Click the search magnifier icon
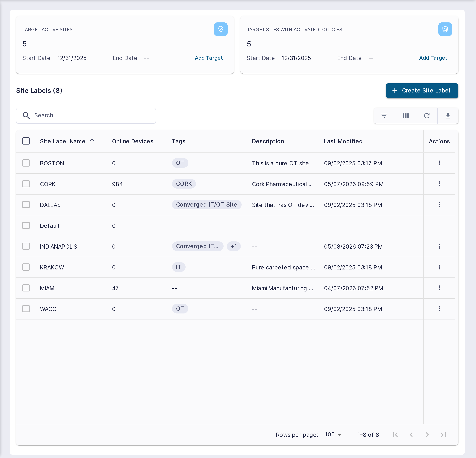The width and height of the screenshot is (476, 458). [26, 116]
